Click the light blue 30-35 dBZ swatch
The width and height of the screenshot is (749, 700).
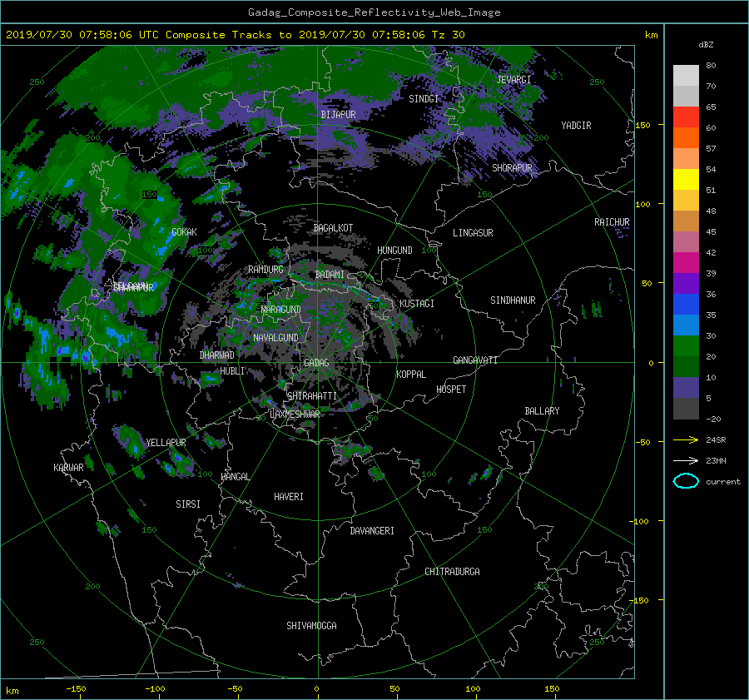click(x=686, y=325)
